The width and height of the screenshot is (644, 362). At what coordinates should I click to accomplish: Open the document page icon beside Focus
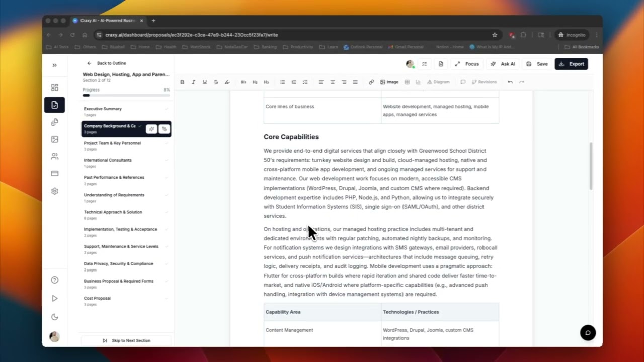[x=441, y=64]
